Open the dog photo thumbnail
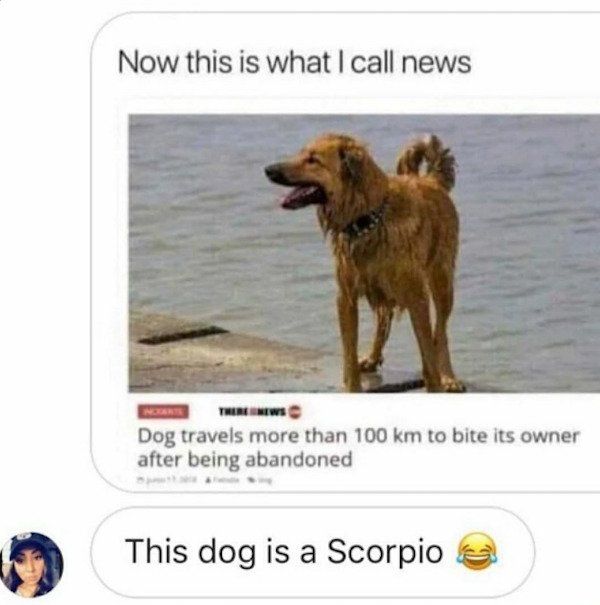The image size is (600, 605). 364,253
